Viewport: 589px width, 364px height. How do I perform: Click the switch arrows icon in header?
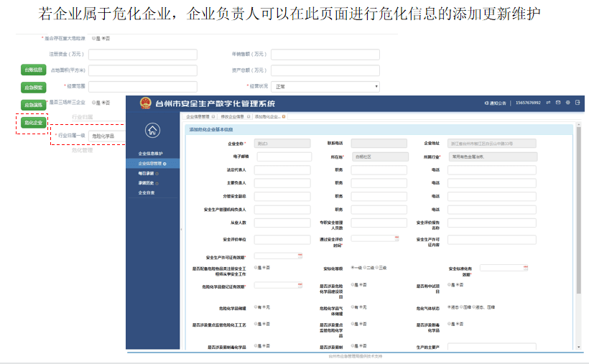coord(548,103)
